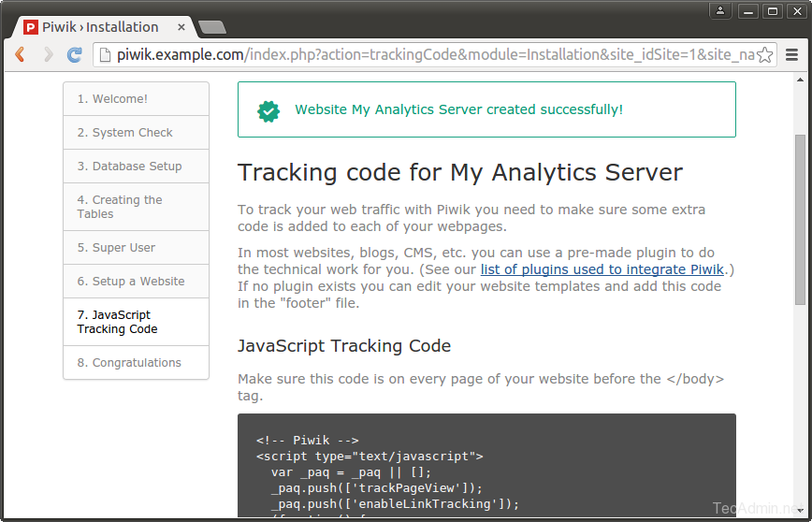812x522 pixels.
Task: Click the green success checkmark badge
Action: (268, 110)
